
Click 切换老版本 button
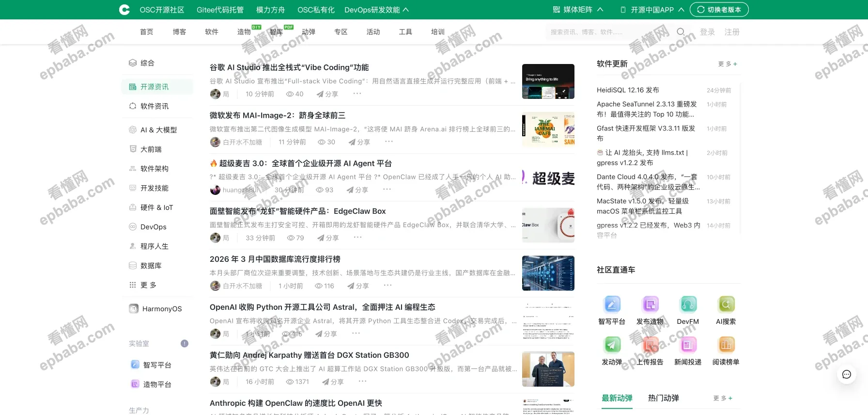click(x=719, y=10)
